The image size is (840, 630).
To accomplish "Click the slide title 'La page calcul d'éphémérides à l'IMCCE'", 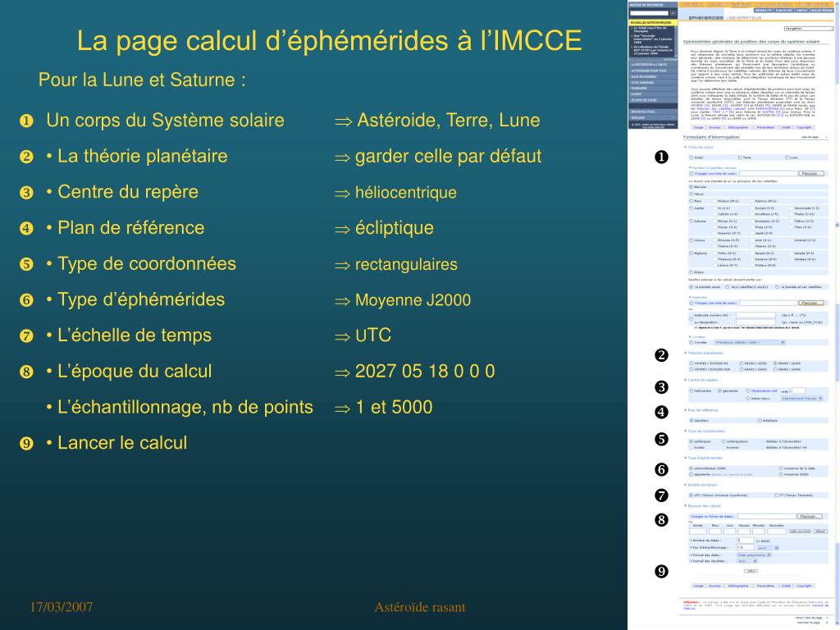I will coord(330,40).
